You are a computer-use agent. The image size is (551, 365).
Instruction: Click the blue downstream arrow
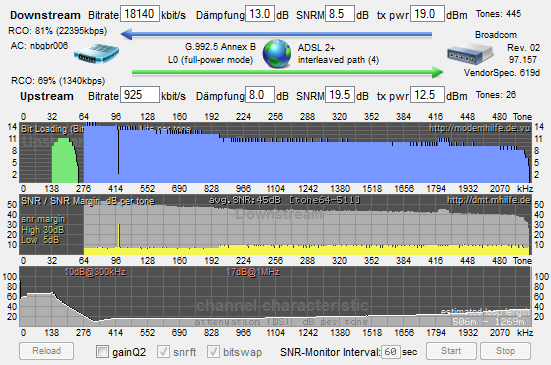(x=276, y=34)
